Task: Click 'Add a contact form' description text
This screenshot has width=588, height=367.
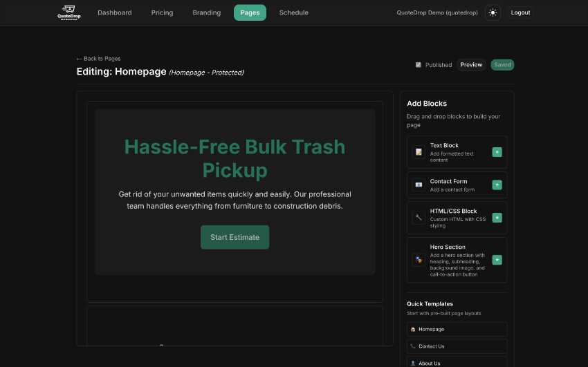Action: pos(452,190)
